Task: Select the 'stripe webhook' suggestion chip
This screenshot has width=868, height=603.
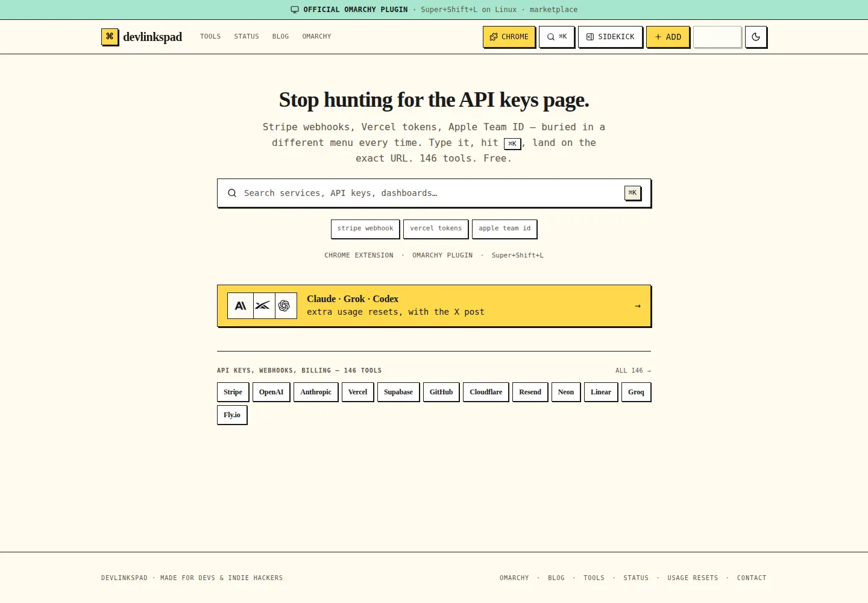Action: coord(365,229)
